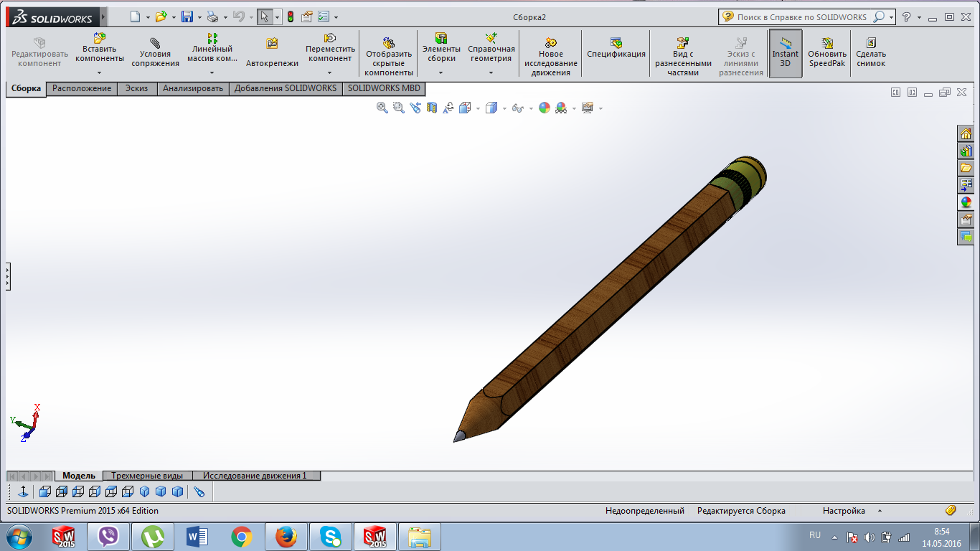980x551 pixels.
Task: Toggle the Select cursor tool
Action: pyautogui.click(x=264, y=17)
